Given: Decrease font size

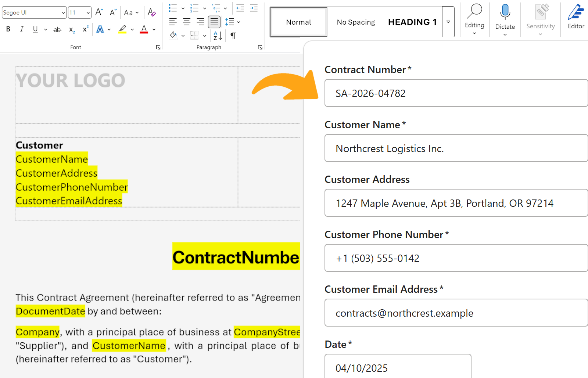Looking at the screenshot, I should 113,12.
